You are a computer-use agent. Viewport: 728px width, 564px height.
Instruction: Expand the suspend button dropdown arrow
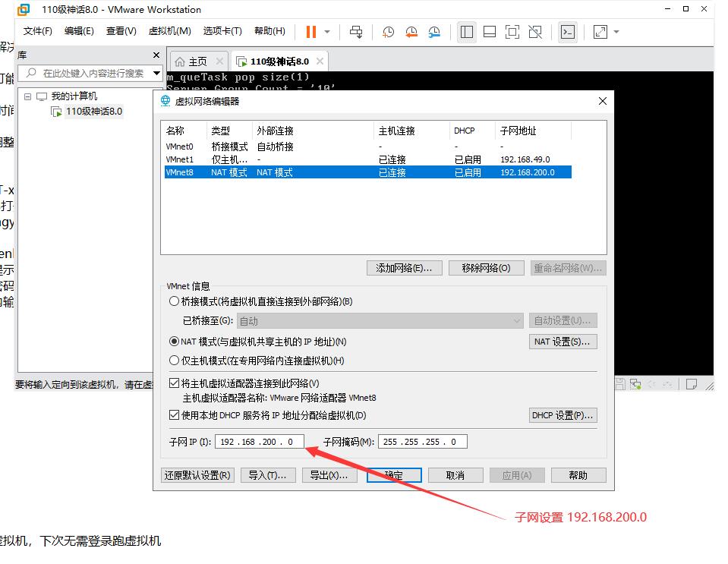tap(328, 32)
